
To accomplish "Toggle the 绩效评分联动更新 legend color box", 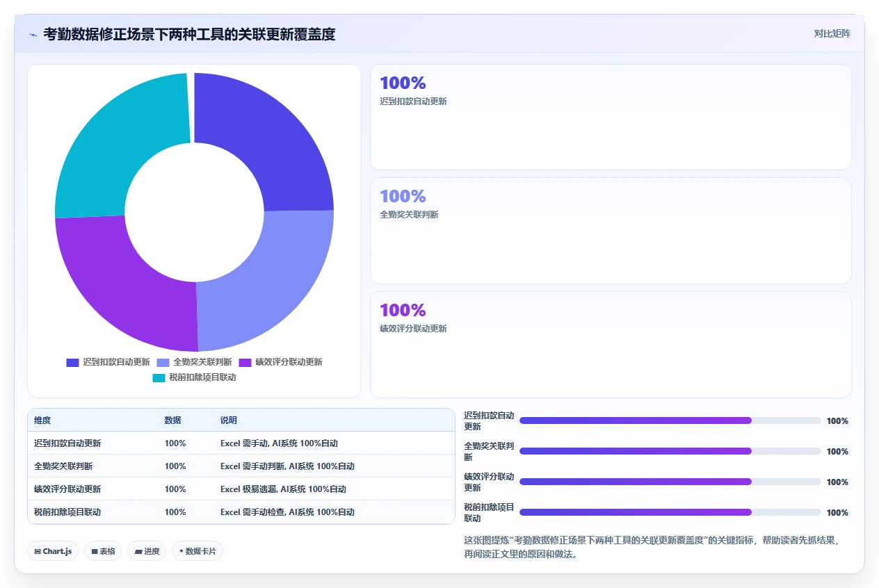I will [245, 362].
